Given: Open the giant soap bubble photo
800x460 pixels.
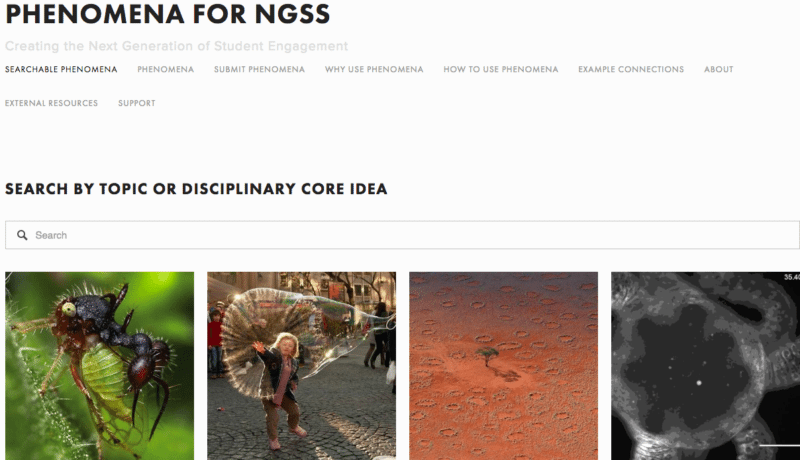Looking at the screenshot, I should [x=302, y=366].
